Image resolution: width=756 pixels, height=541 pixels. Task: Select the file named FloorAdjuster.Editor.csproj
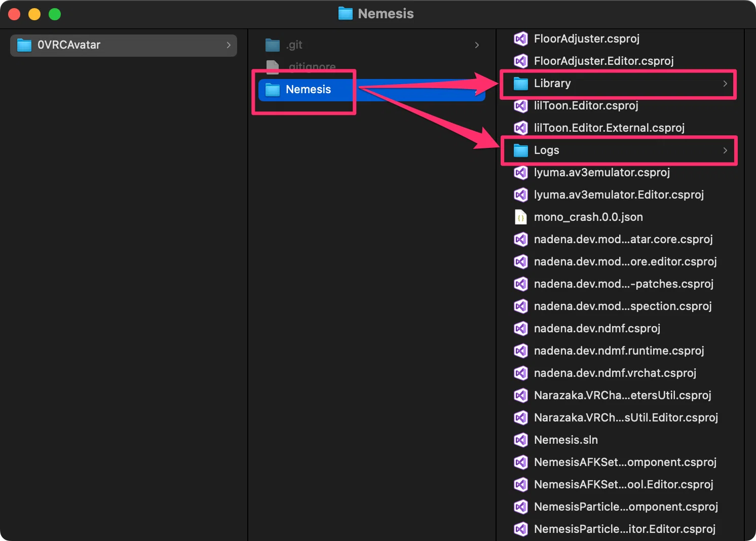click(604, 61)
